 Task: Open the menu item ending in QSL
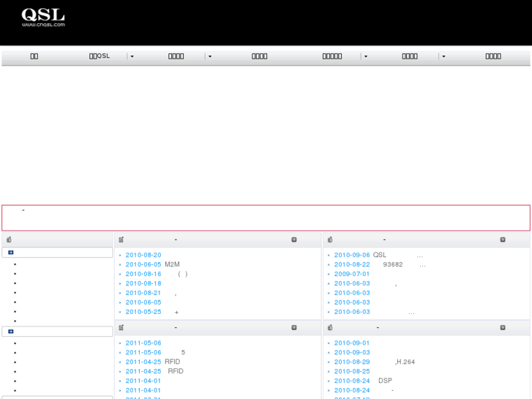point(100,56)
